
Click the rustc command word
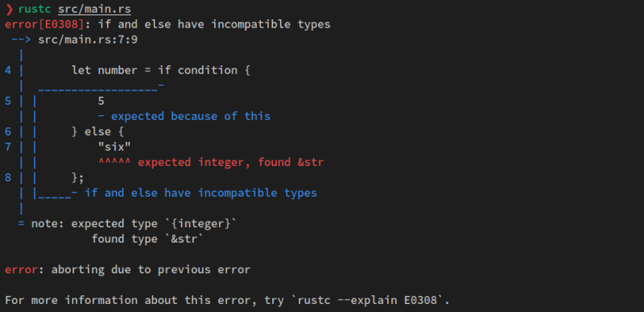coord(35,9)
